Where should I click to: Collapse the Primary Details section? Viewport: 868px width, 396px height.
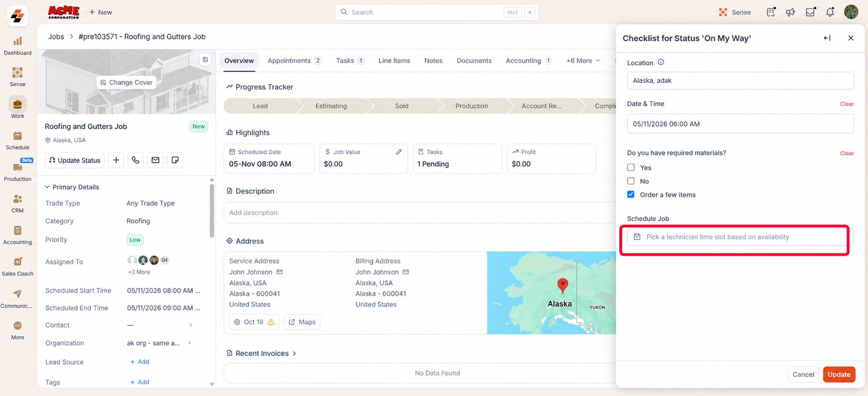pyautogui.click(x=47, y=187)
